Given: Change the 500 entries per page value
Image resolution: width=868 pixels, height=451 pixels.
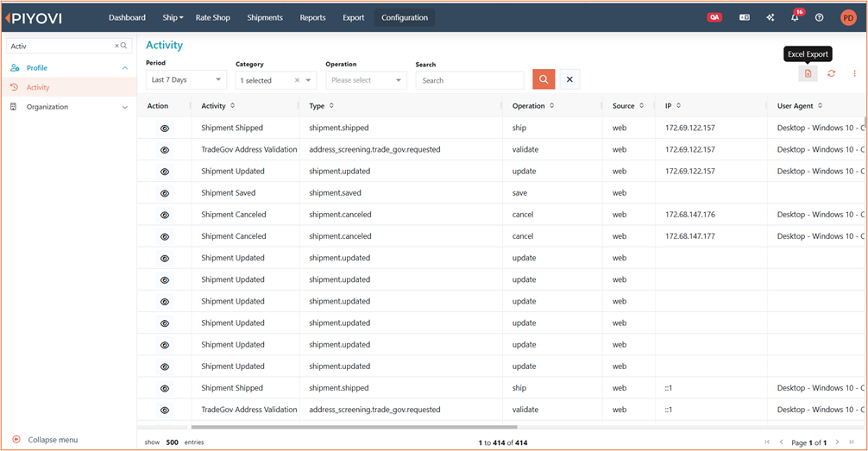Looking at the screenshot, I should click(173, 442).
